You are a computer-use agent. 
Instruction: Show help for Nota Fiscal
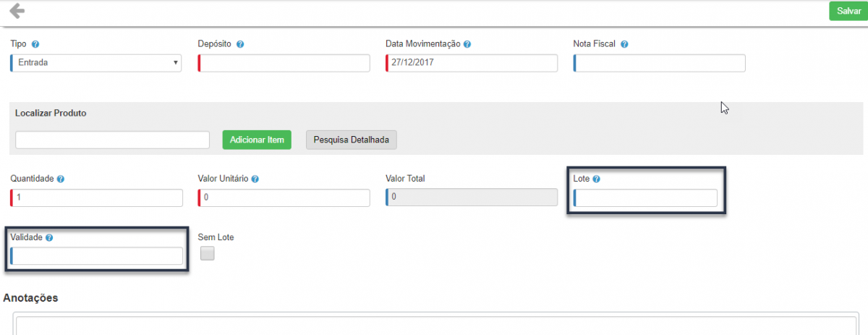624,44
